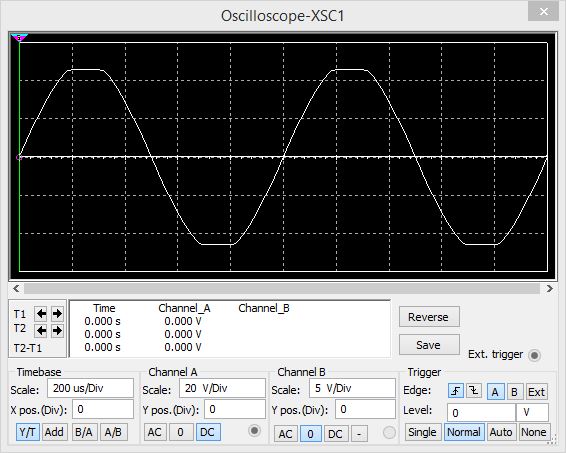Click the cursor marker at top-left of the display

coord(19,38)
